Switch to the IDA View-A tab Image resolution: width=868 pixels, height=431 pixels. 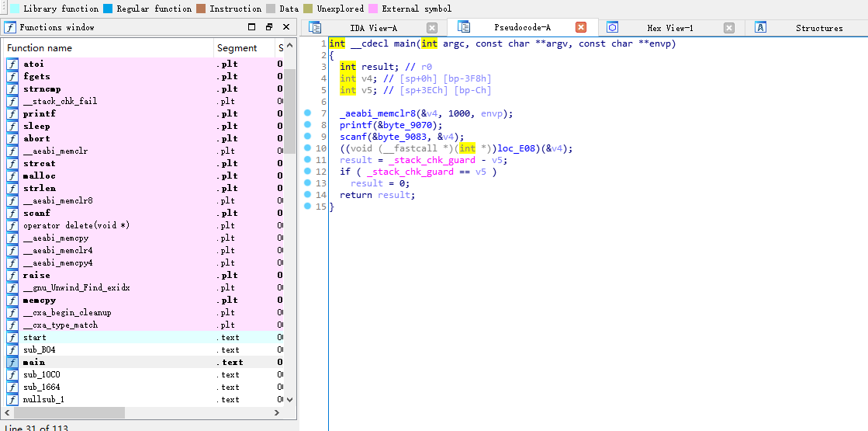tap(373, 28)
